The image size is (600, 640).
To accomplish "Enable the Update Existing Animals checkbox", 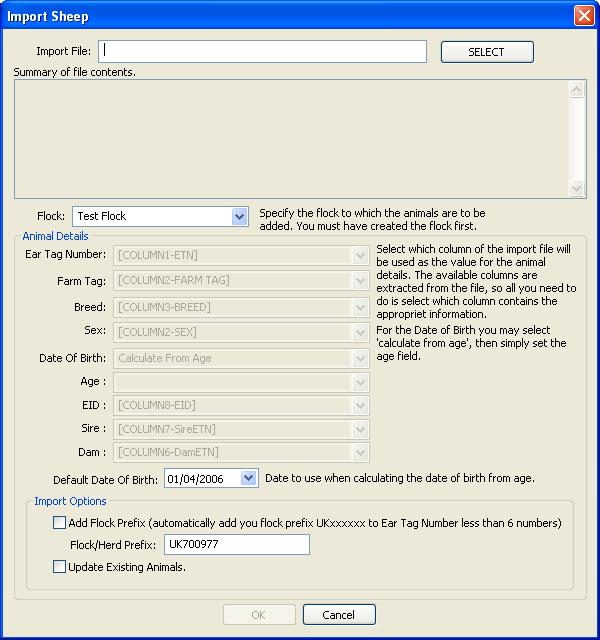I will pyautogui.click(x=60, y=567).
